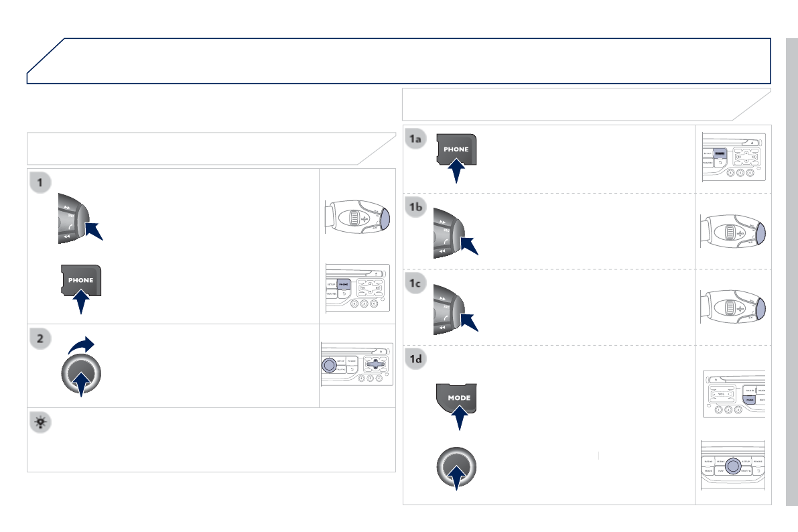Click the grey vertical bar at right edge
Viewport: 798px width, 532px height.
click(792, 271)
